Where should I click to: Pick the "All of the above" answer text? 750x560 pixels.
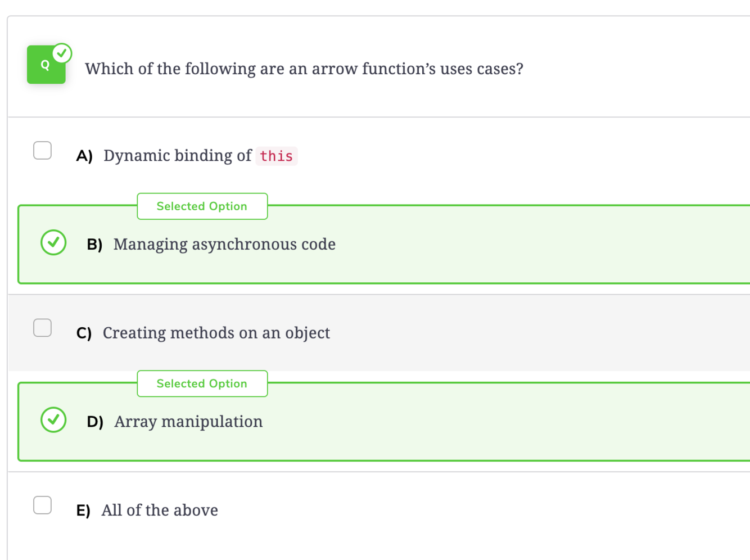coord(160,510)
